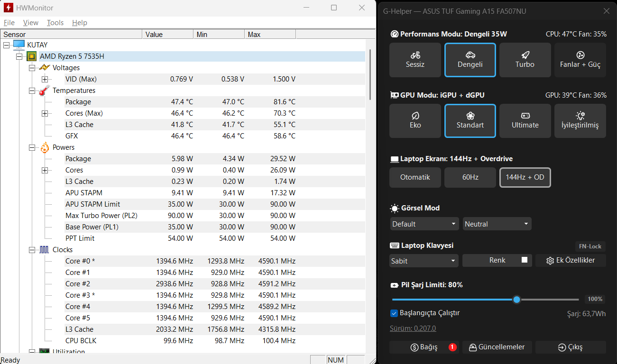
Task: Click the Performans Modu gauge icon
Action: pos(395,34)
